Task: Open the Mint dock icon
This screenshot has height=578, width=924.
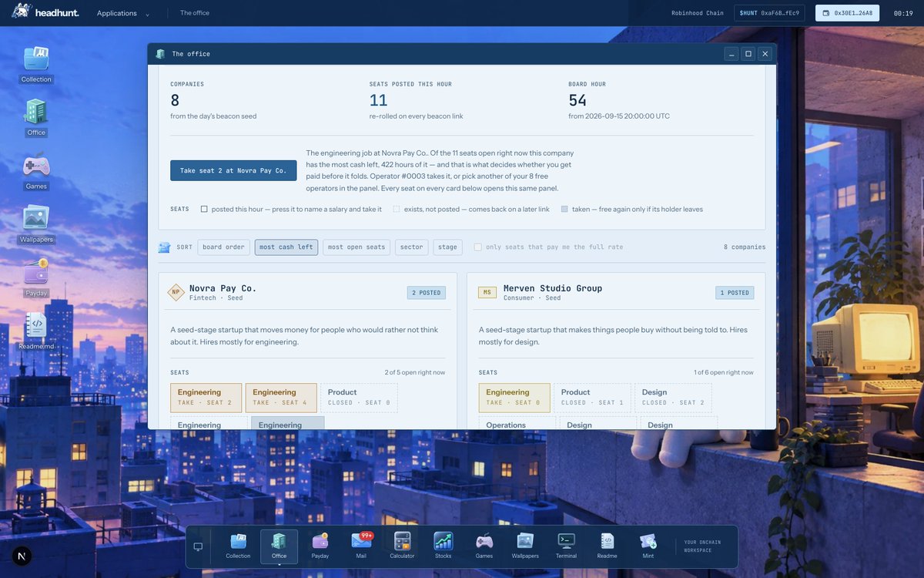Action: click(648, 546)
